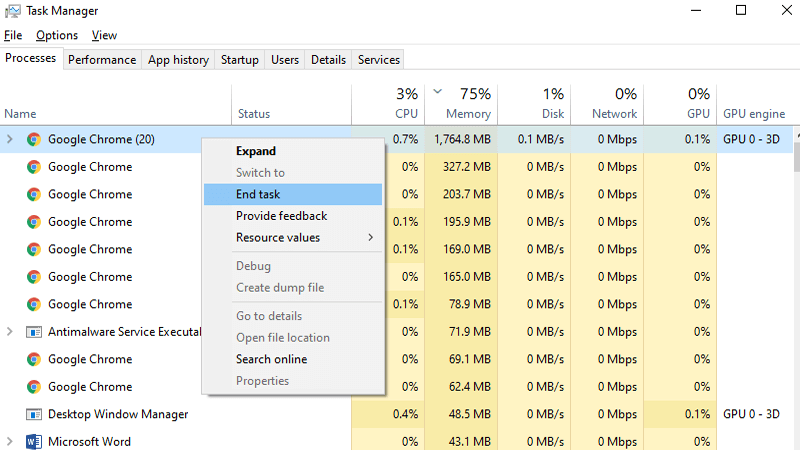Click the 1,764.8 MB memory value
The height and width of the screenshot is (450, 800).
462,139
